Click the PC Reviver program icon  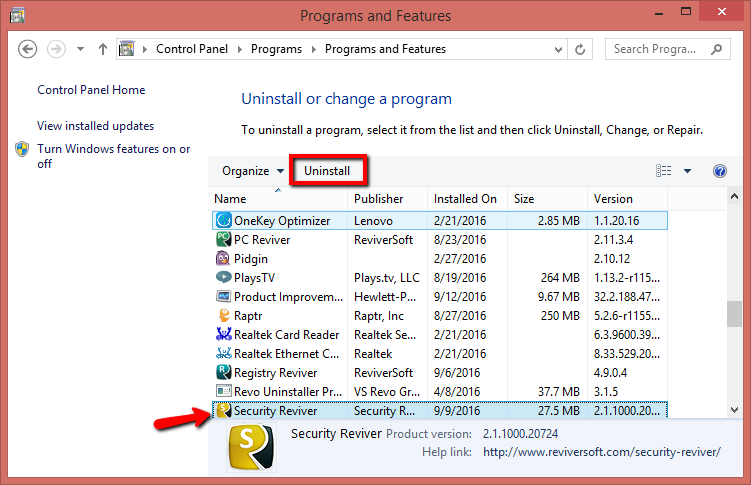tap(223, 239)
